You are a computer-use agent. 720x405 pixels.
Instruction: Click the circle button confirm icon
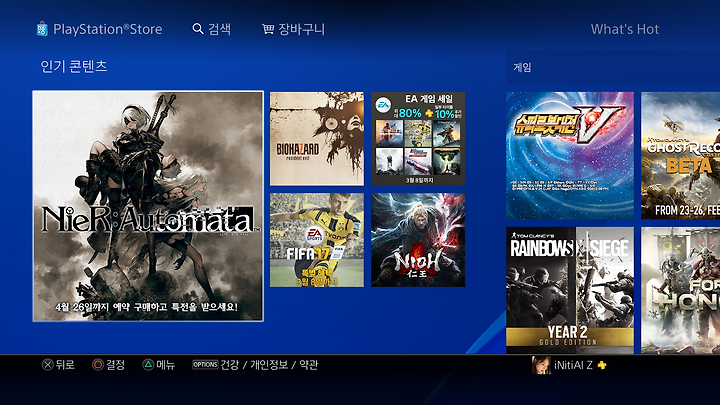pos(98,365)
